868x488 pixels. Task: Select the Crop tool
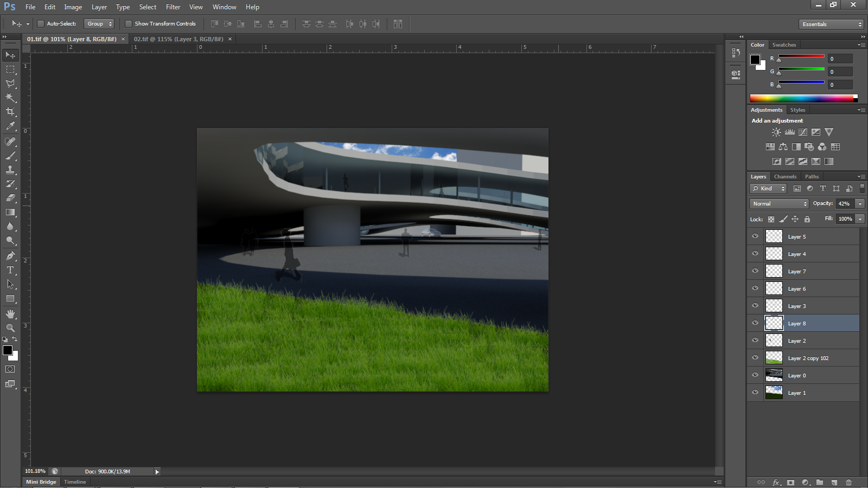click(10, 112)
